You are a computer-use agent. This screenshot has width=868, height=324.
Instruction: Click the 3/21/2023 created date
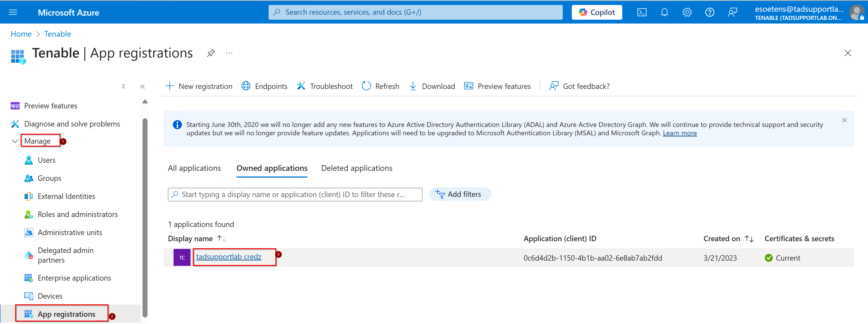(720, 258)
